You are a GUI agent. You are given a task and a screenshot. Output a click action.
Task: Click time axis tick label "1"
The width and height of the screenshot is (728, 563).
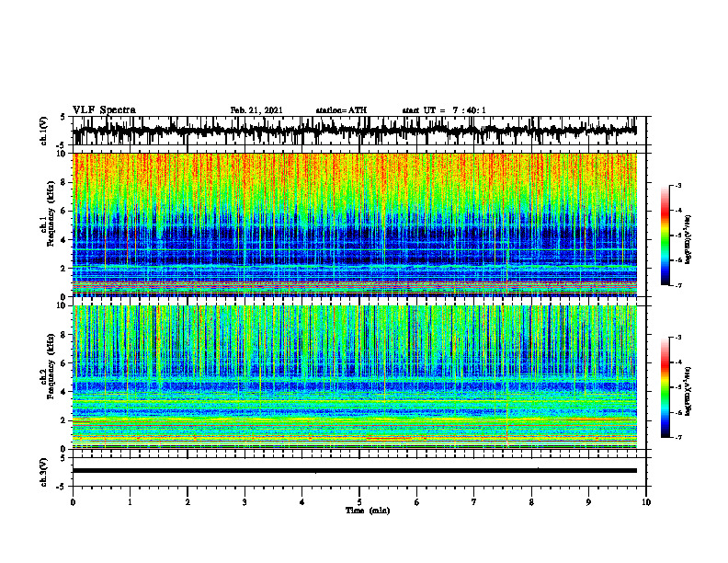[130, 502]
